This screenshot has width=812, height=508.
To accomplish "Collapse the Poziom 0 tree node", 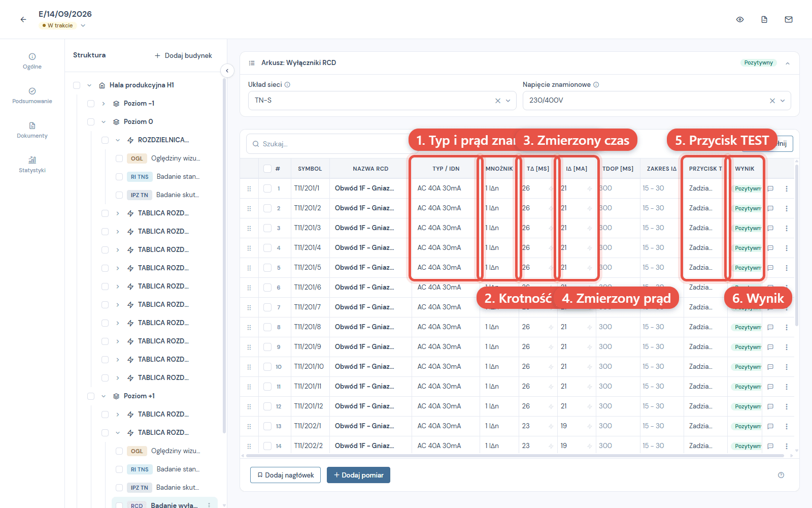I will (x=104, y=122).
